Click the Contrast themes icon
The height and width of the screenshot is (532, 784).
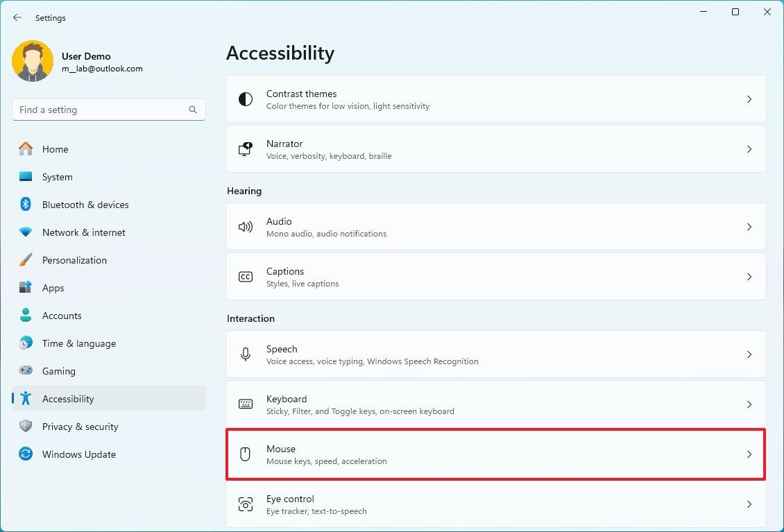(x=246, y=98)
